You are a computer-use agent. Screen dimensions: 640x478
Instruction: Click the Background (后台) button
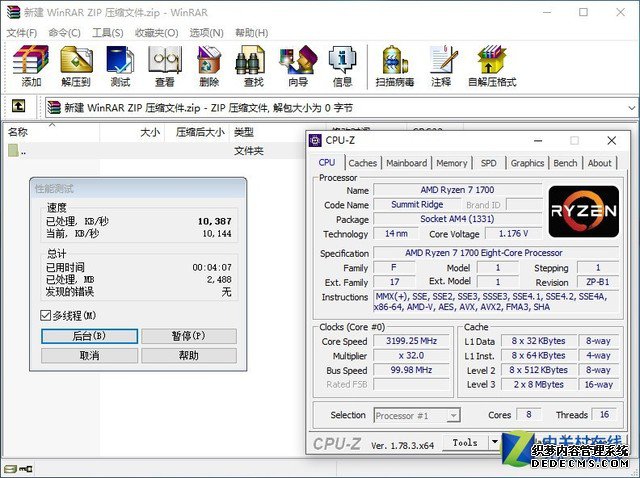89,336
